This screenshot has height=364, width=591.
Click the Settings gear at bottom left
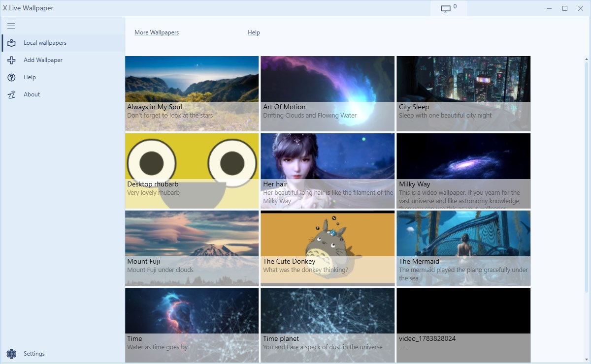[x=11, y=353]
